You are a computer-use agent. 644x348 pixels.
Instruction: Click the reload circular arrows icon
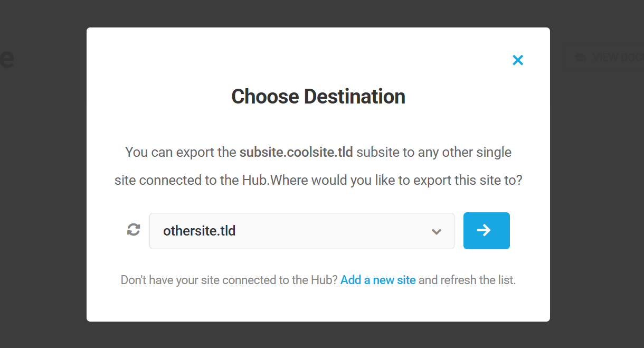point(133,230)
